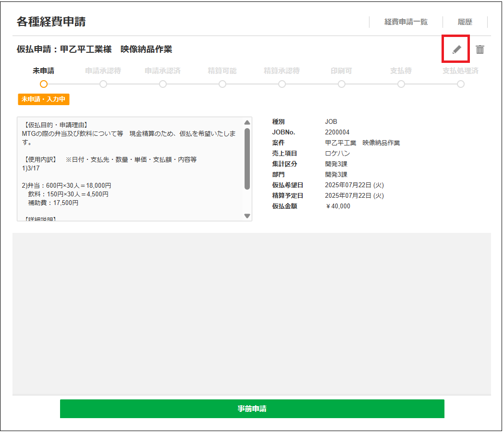
Task: Click the scroll up arrow in description box
Action: tap(247, 122)
